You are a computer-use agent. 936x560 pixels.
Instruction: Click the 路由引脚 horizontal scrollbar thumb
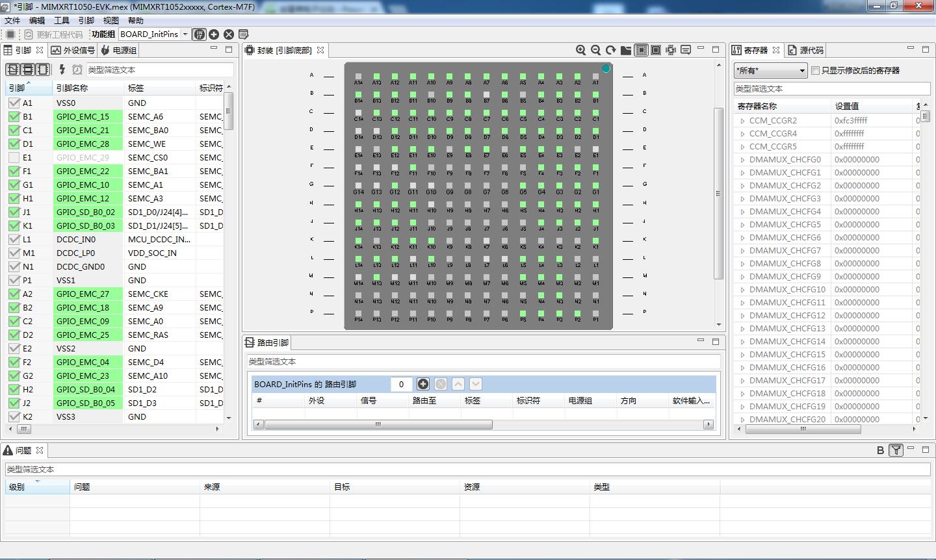pyautogui.click(x=378, y=424)
